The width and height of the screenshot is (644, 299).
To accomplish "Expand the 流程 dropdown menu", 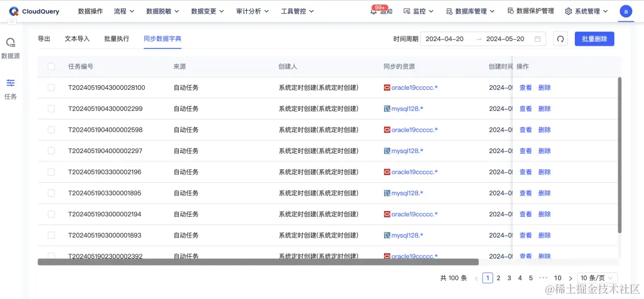I will pyautogui.click(x=124, y=11).
